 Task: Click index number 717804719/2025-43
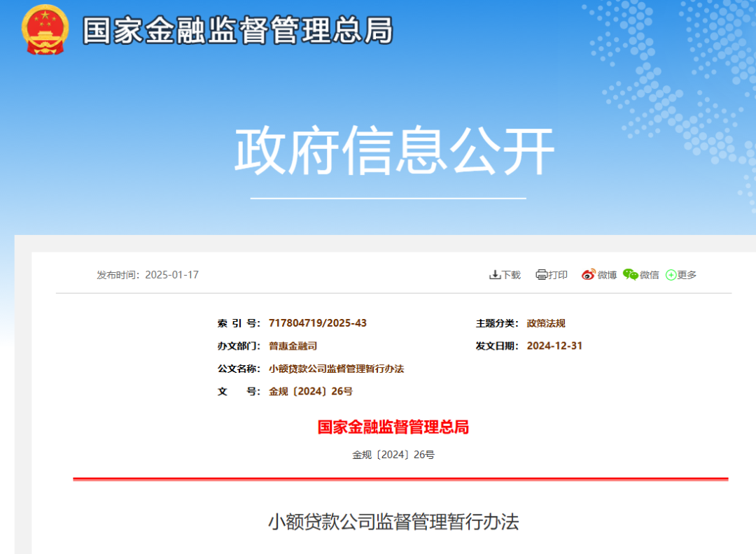pos(318,322)
